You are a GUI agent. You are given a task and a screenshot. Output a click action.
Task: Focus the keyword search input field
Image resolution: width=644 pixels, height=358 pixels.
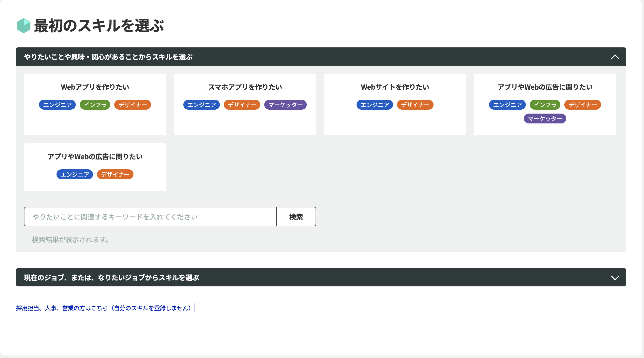pos(150,217)
